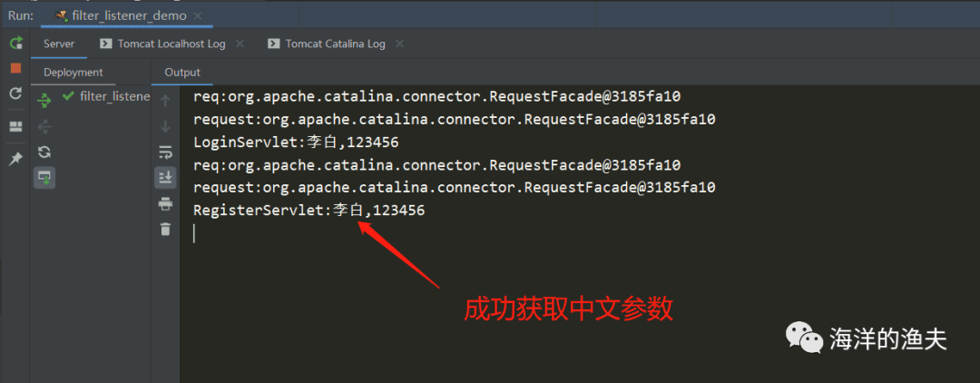
Task: Open the layout settings icon
Action: pos(15,126)
